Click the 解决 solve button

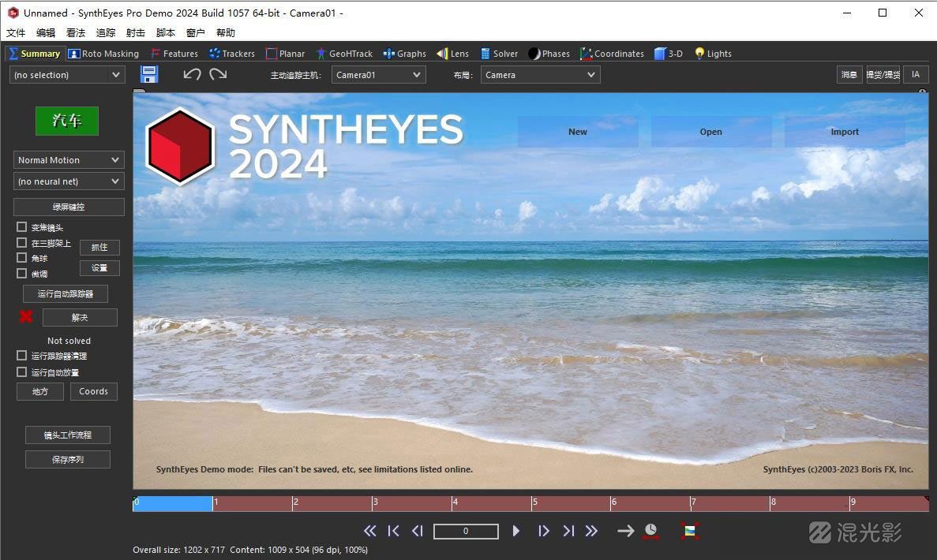[80, 318]
